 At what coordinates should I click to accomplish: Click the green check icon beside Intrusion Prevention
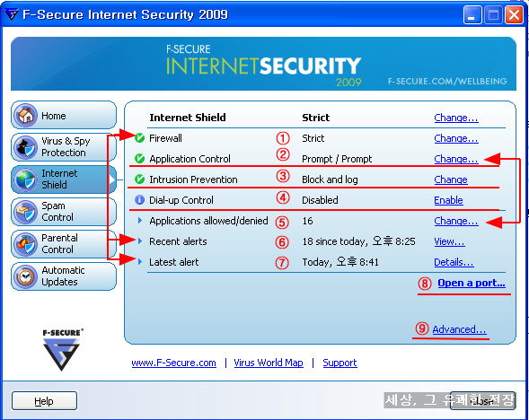139,179
